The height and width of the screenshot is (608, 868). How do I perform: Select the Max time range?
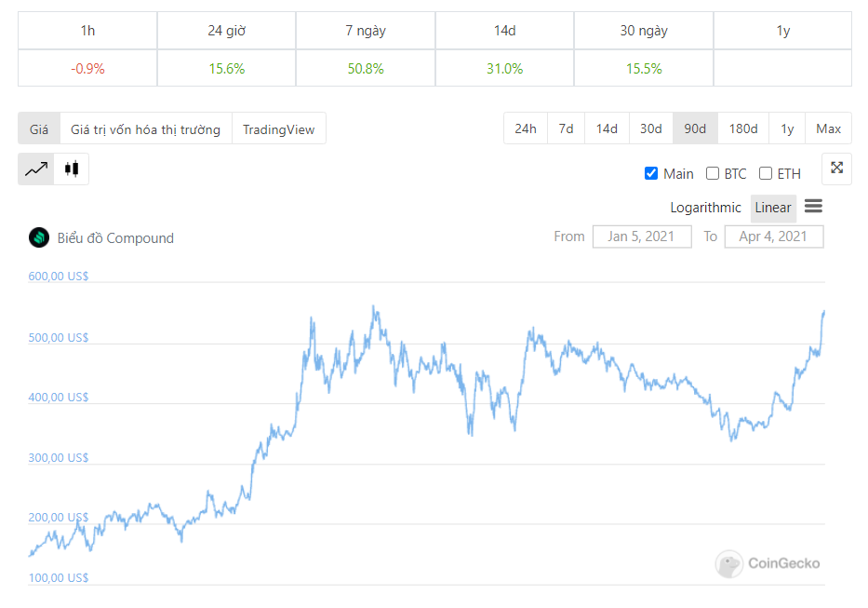pyautogui.click(x=829, y=128)
